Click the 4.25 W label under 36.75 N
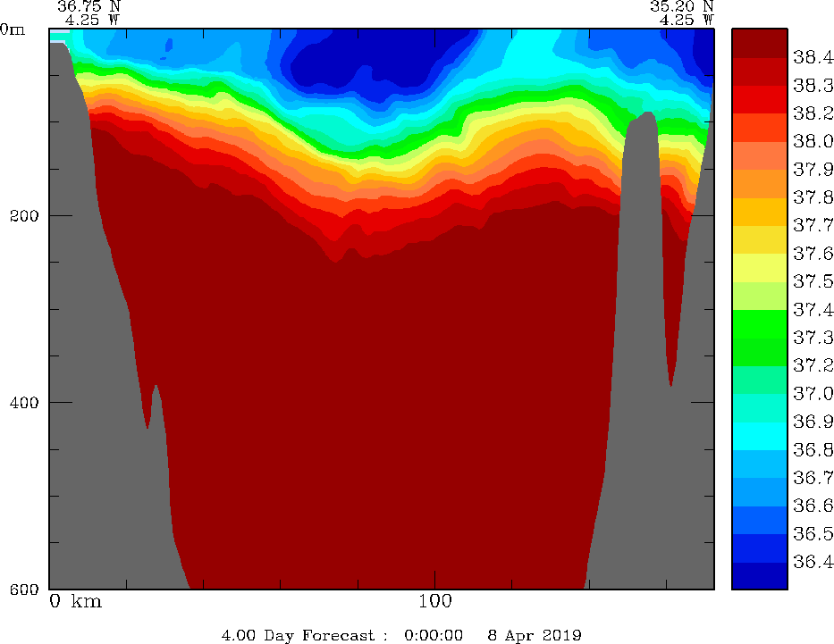The image size is (834, 644). pos(93,20)
